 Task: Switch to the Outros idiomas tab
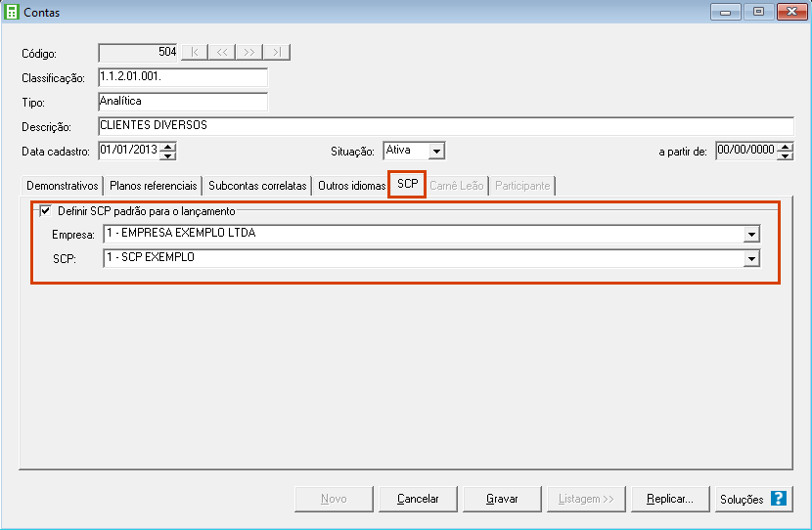click(351, 186)
